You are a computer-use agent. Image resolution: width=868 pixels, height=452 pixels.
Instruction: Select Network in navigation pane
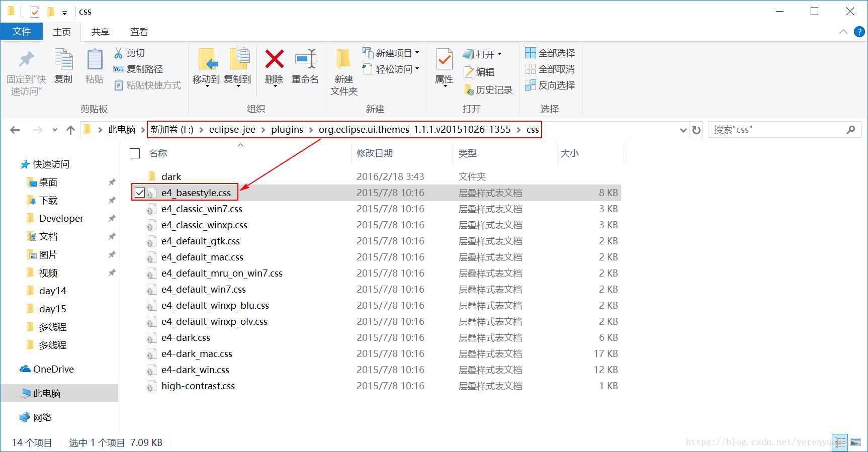[x=42, y=417]
